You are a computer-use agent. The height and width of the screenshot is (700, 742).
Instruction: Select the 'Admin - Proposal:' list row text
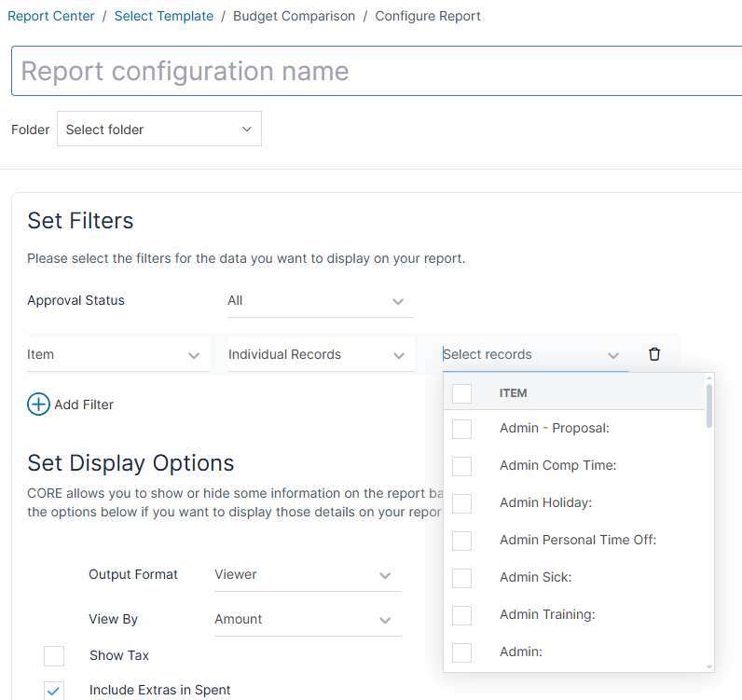pyautogui.click(x=555, y=429)
